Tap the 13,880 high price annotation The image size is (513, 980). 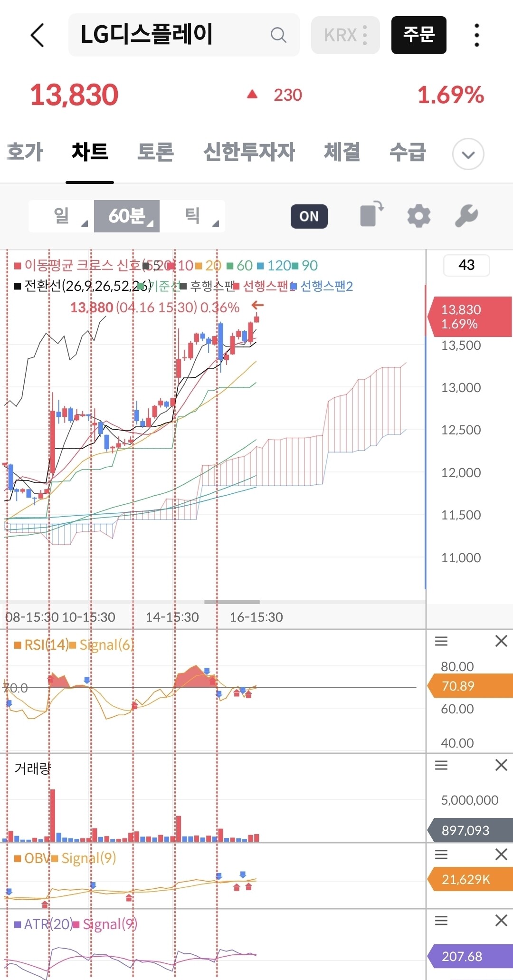[x=154, y=307]
